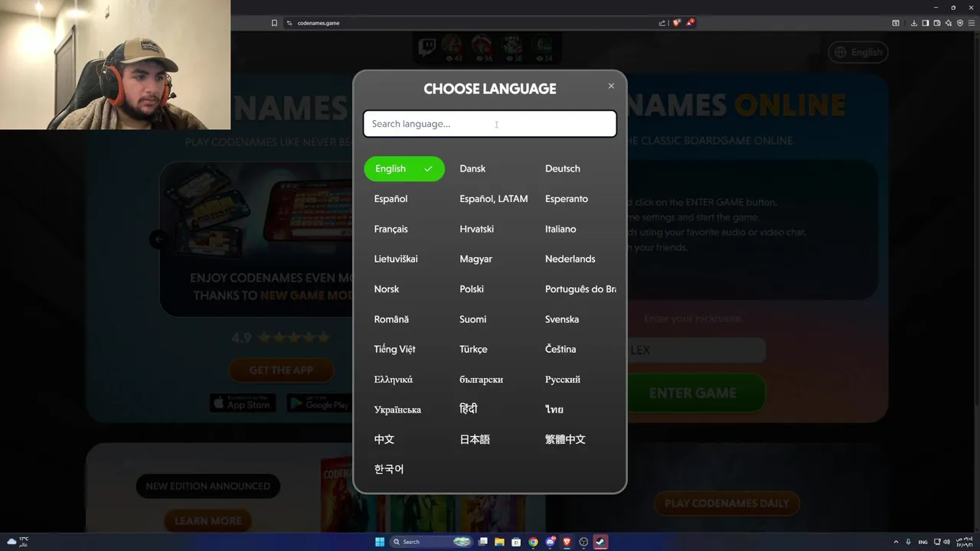
Task: Open the browser downloads icon
Action: coord(914,23)
